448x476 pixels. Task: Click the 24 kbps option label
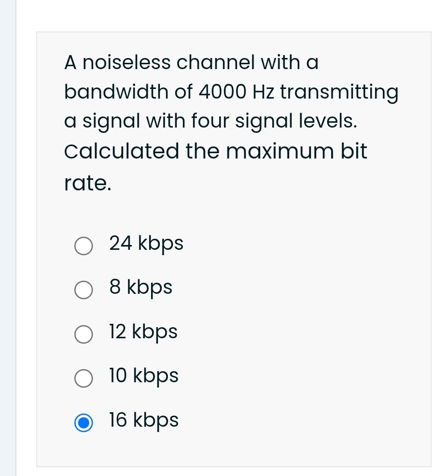coord(146,244)
